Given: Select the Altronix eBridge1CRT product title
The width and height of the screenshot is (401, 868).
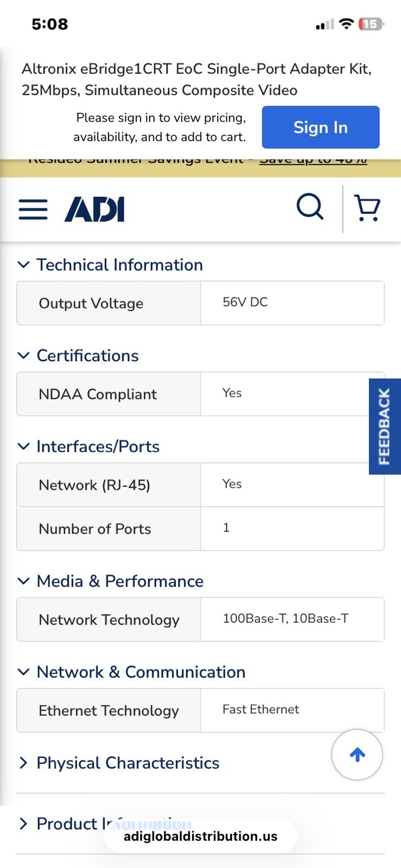Looking at the screenshot, I should coord(196,79).
